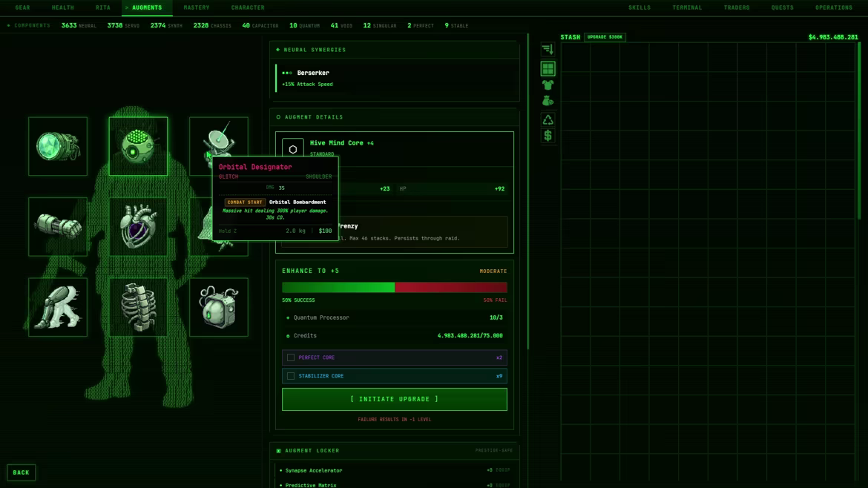
Task: Click the 10 Quantum component count
Action: [304, 25]
